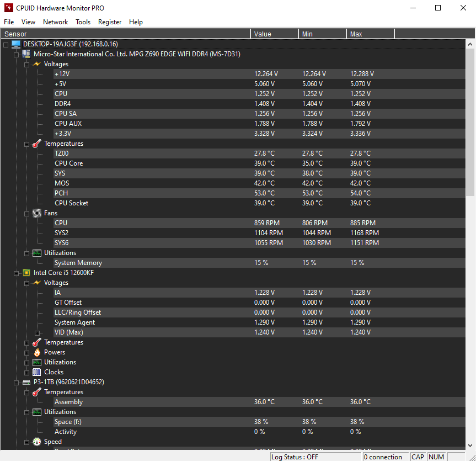Select the CPU Socket temperature row

[259, 203]
